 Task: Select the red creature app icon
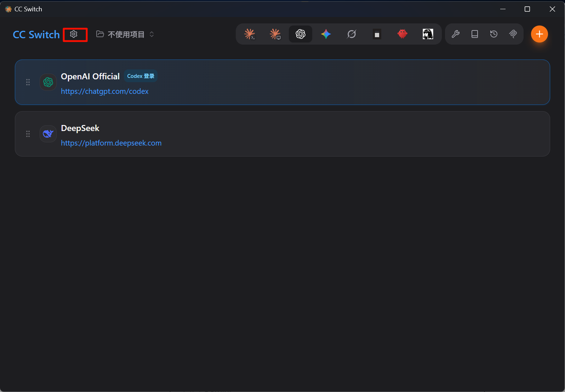(403, 34)
